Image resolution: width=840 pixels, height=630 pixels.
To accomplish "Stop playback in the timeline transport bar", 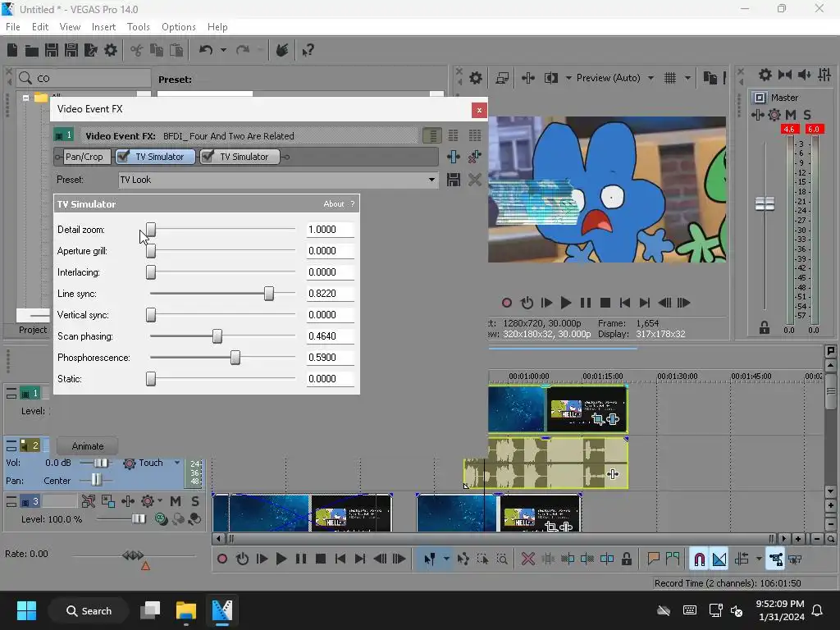I will [321, 559].
